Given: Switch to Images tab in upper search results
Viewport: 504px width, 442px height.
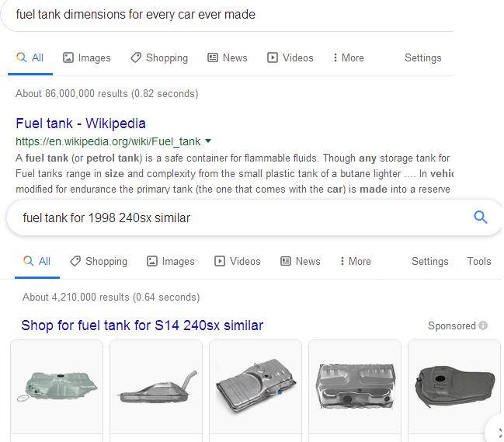Looking at the screenshot, I should (86, 57).
